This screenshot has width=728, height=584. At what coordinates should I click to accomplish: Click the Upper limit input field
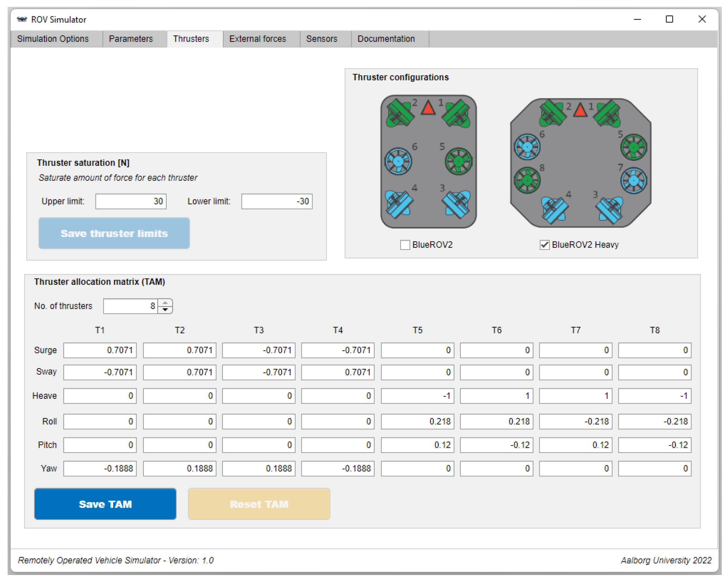click(131, 201)
